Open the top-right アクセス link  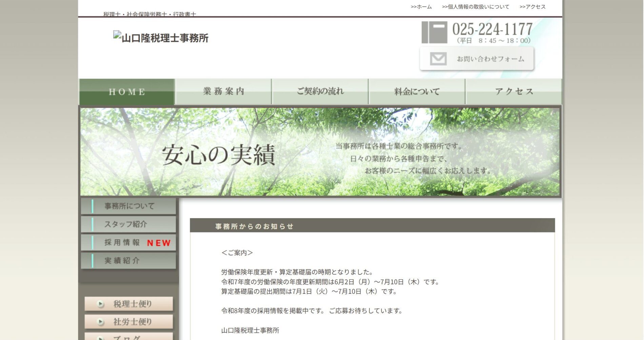pyautogui.click(x=532, y=7)
